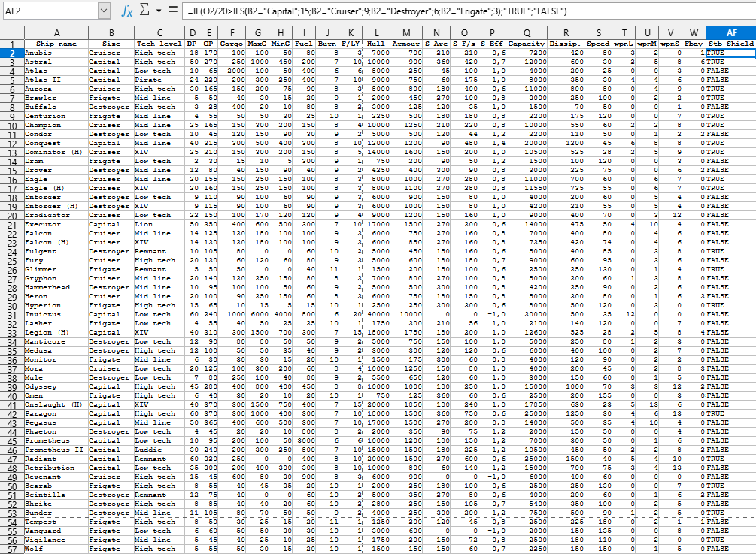
Task: Select the 'Buffalo' ship name cell
Action: coord(56,107)
